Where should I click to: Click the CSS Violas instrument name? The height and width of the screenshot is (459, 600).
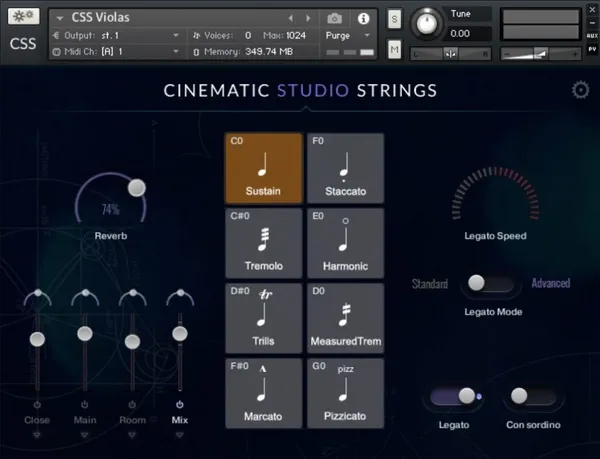[x=101, y=17]
